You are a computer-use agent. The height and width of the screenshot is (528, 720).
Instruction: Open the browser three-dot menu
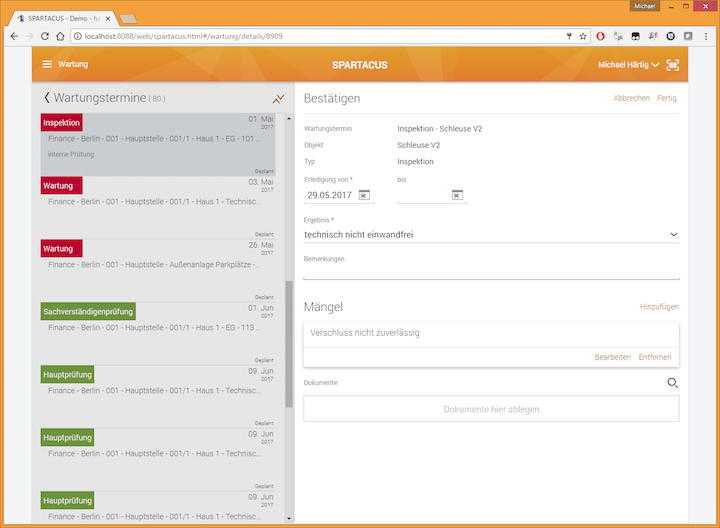pos(706,36)
